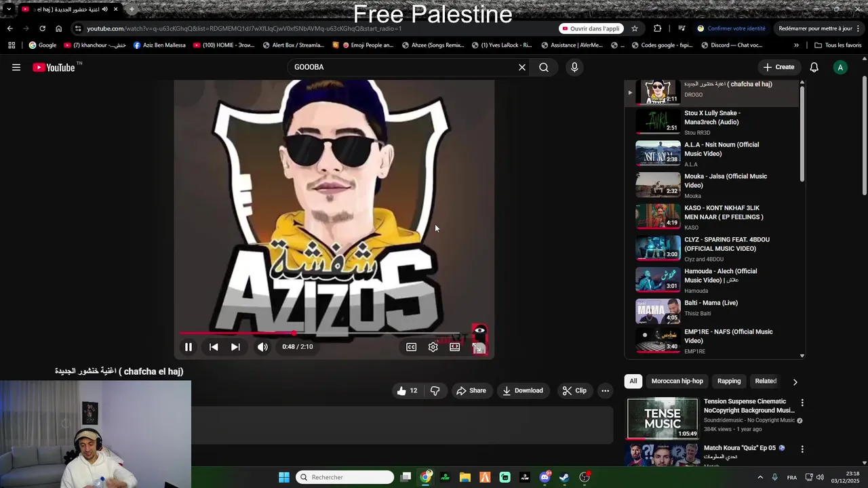868x488 pixels.
Task: Bookmark this page with star icon
Action: tap(635, 28)
